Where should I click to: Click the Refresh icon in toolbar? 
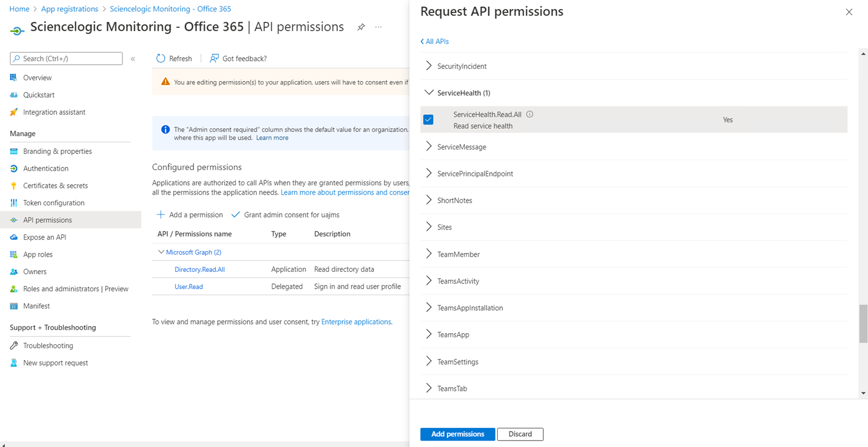coord(161,58)
